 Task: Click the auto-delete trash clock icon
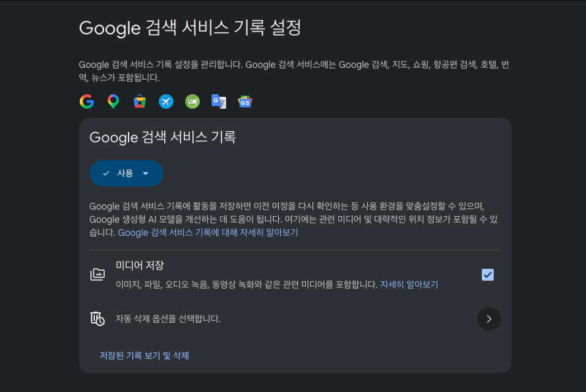(98, 319)
